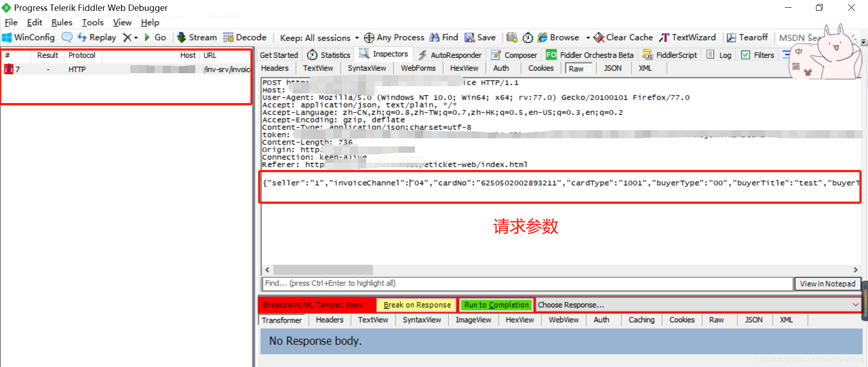Open the response Caching tab
Screen dimensions: 868x367
[x=642, y=320]
